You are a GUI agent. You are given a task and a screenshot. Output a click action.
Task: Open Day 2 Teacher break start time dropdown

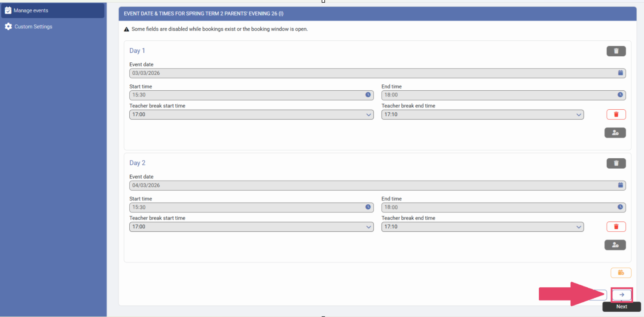(251, 227)
